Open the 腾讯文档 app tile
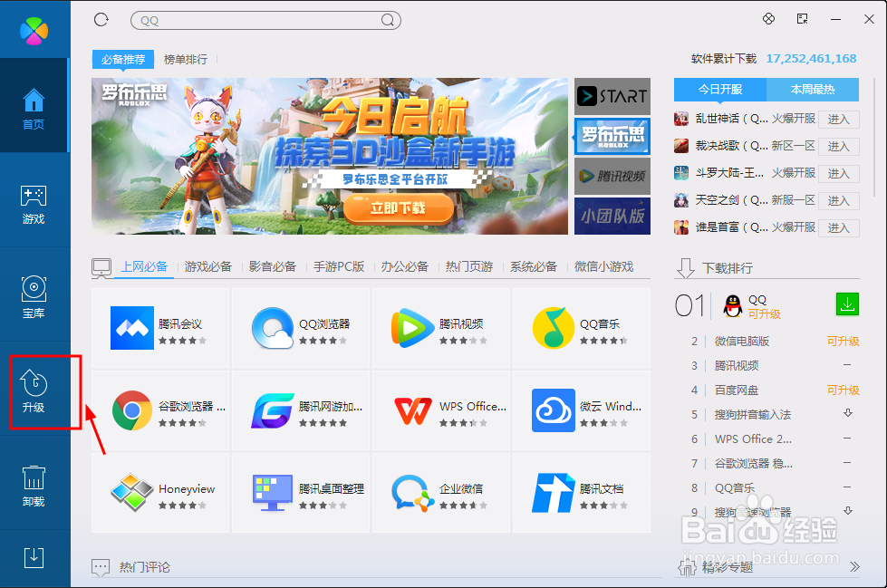Image resolution: width=887 pixels, height=588 pixels. (582, 493)
